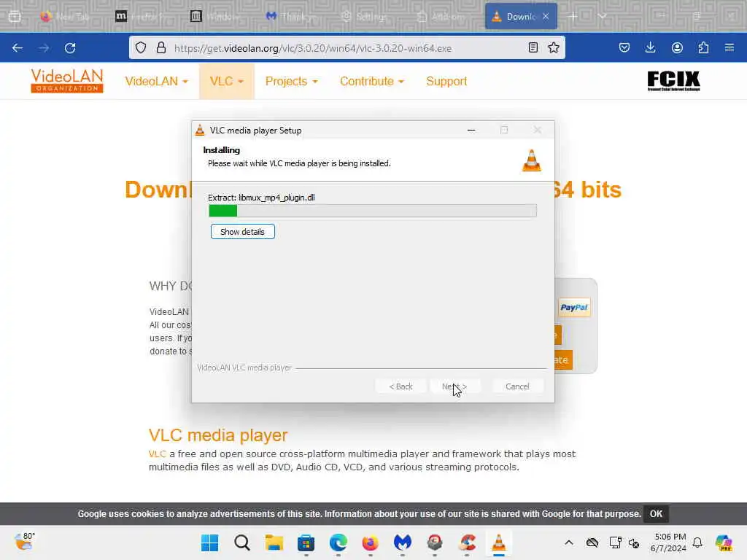The image size is (747, 560).
Task: Click the PayPal donate badge
Action: (573, 308)
